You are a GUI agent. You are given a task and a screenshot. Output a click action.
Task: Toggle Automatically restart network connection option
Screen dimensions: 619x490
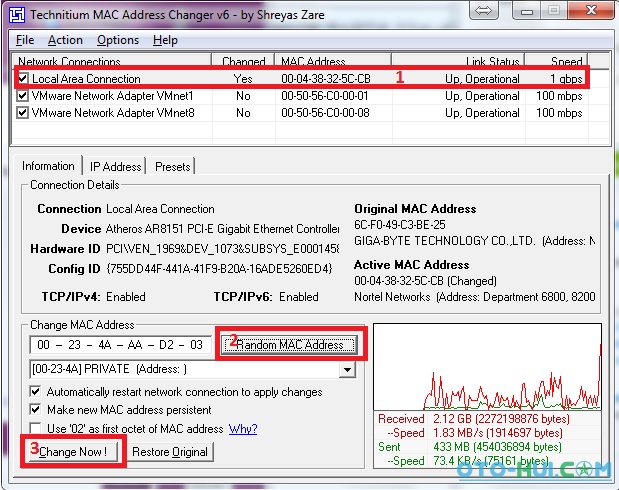pyautogui.click(x=36, y=392)
